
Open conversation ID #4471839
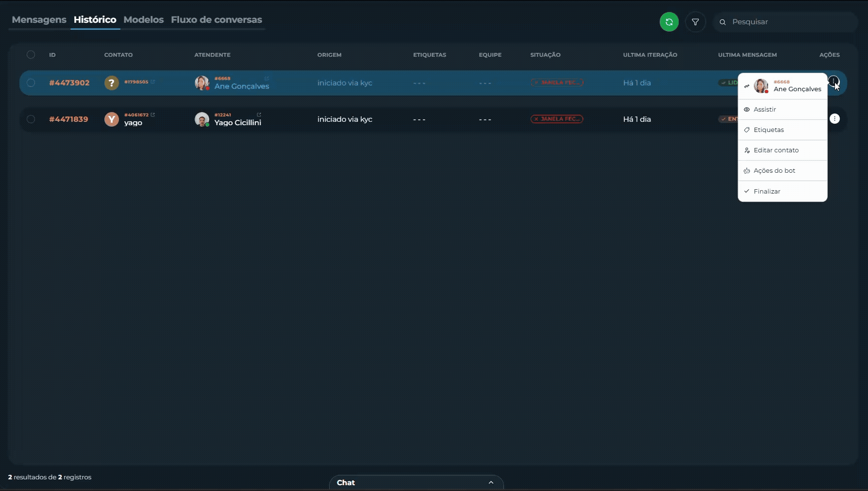[68, 119]
